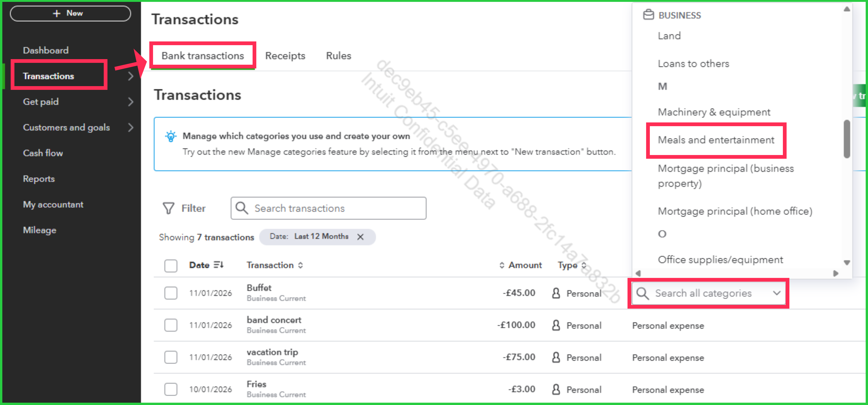Remove the Last 12 Months date filter
The height and width of the screenshot is (405, 868).
pos(360,237)
